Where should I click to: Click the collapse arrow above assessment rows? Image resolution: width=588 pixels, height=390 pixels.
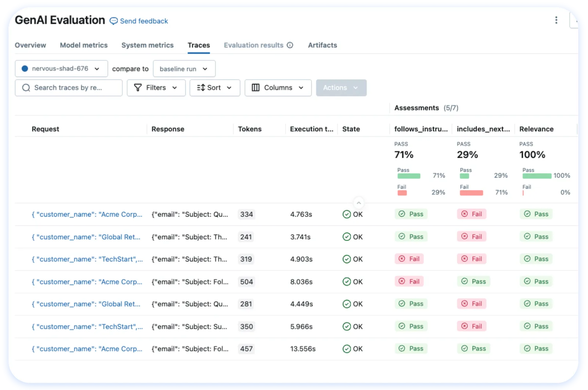[x=359, y=203]
